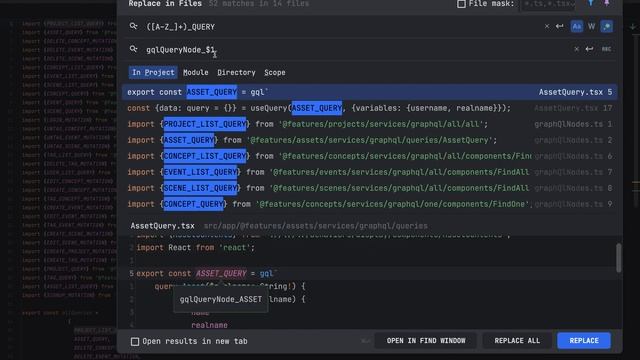Switch to Module scope tab
Viewport: 640px width, 360px height.
196,72
